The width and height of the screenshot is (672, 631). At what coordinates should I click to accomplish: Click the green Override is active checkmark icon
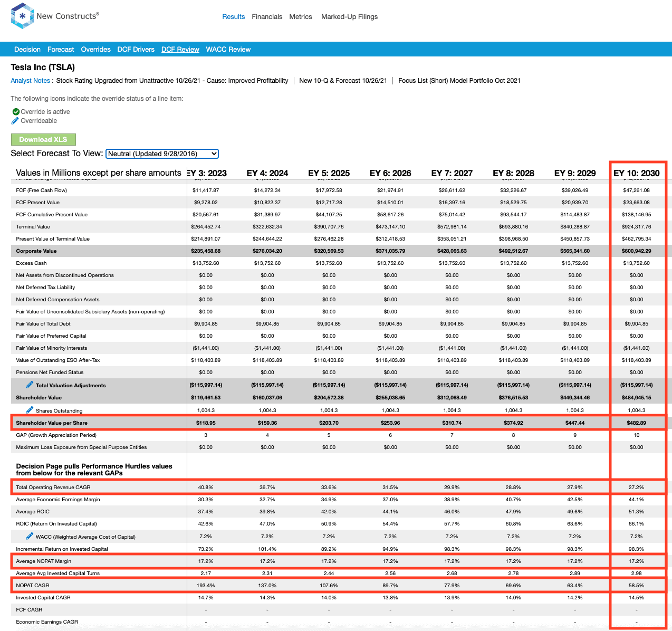(15, 112)
